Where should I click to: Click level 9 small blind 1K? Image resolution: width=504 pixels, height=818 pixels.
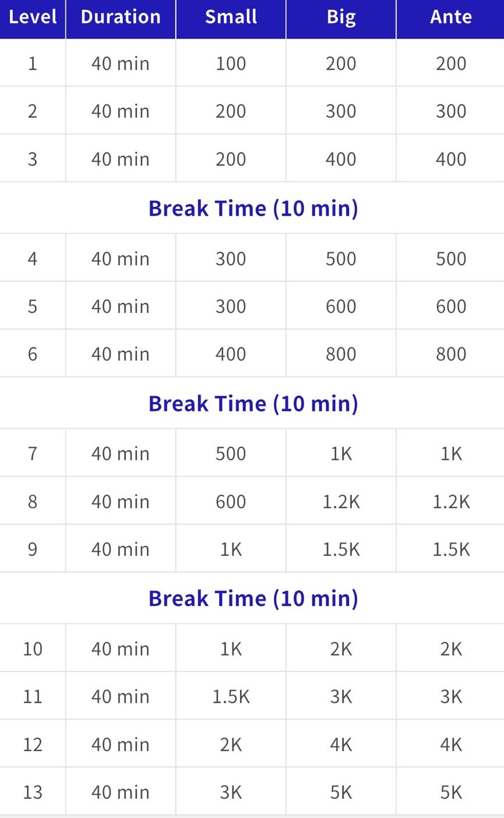pyautogui.click(x=231, y=549)
